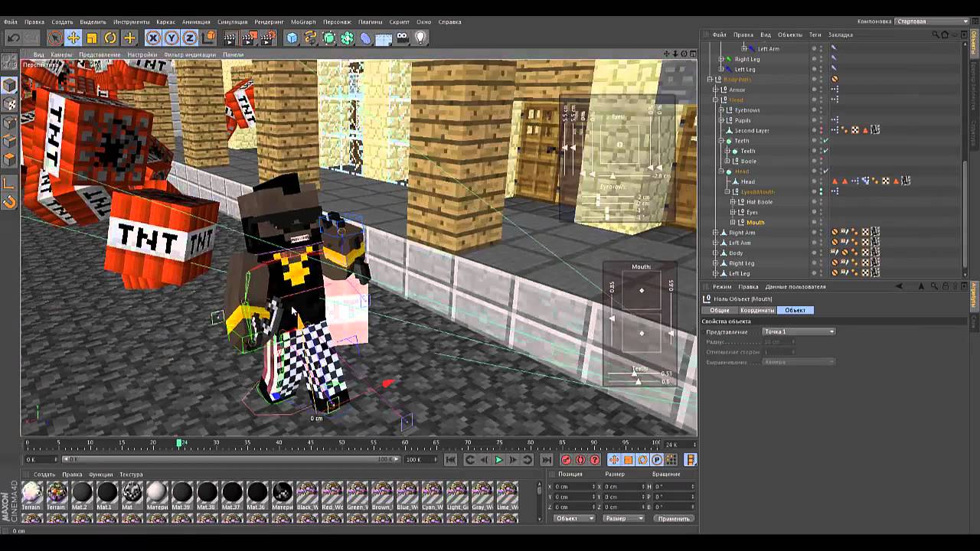This screenshot has height=551, width=980.
Task: Open the Теги menu in Object Manager
Action: 815,35
